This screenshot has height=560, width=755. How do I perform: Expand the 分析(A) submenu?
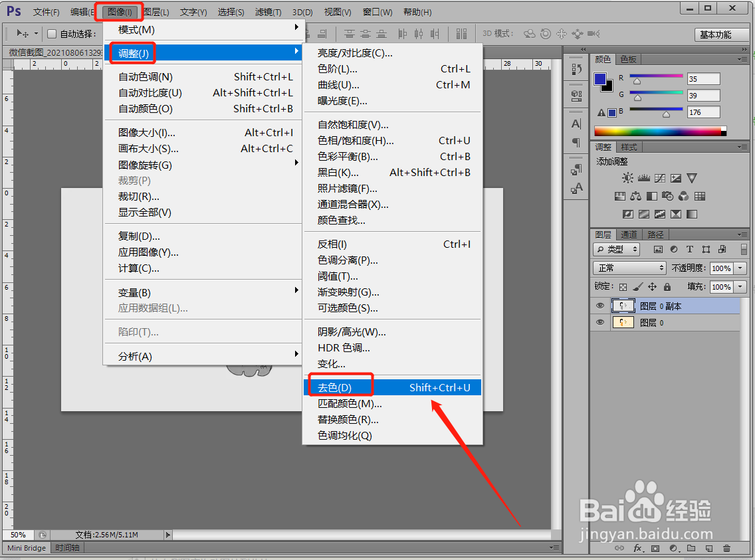[203, 357]
